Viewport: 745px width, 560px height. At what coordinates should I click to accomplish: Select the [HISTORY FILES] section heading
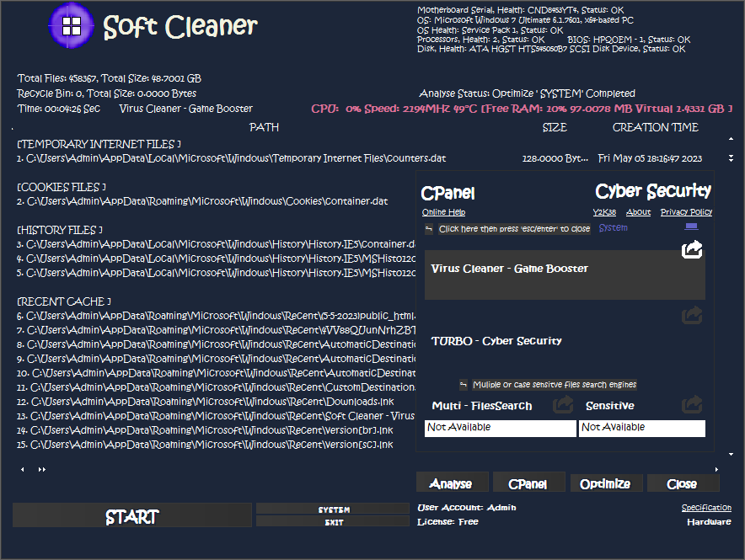[59, 230]
